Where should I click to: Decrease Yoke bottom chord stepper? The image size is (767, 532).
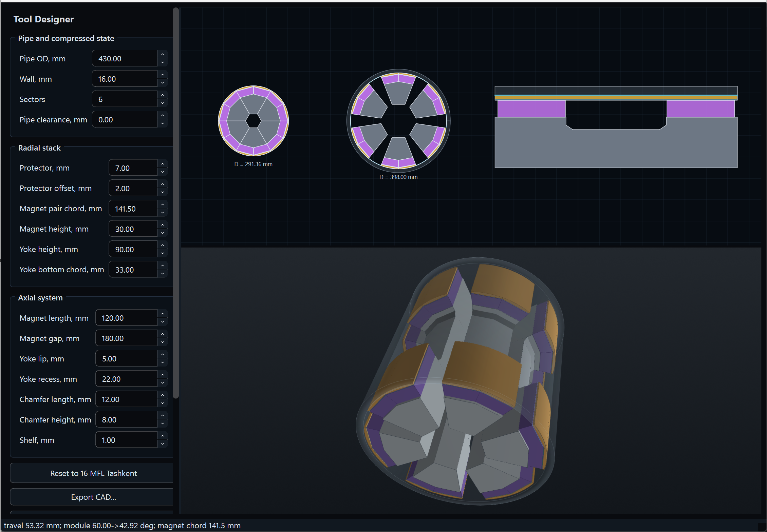(x=163, y=274)
